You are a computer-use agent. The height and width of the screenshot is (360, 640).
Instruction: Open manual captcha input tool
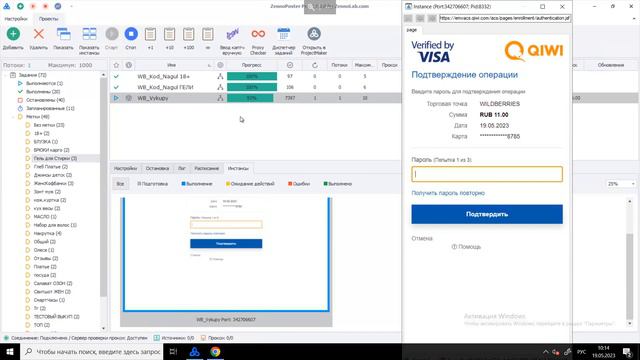(x=232, y=34)
